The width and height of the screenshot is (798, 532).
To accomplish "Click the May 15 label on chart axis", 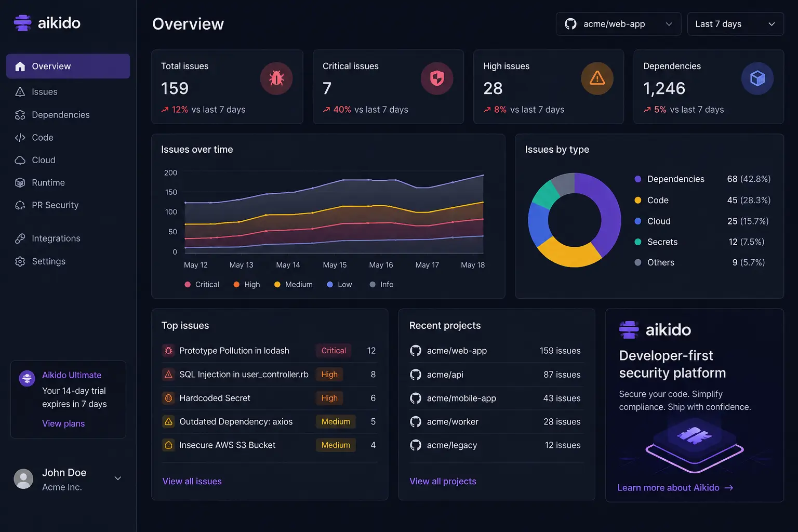I will [x=335, y=265].
